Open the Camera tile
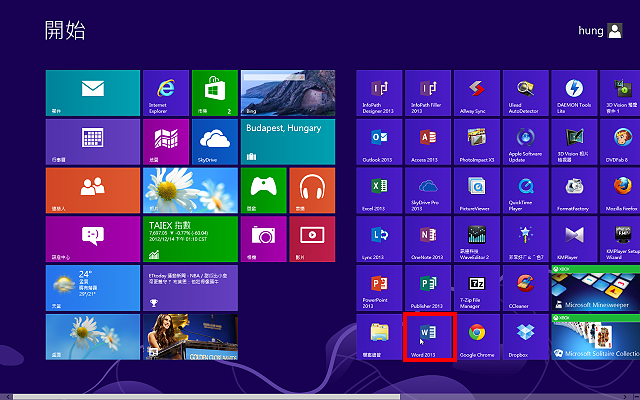 (264, 239)
